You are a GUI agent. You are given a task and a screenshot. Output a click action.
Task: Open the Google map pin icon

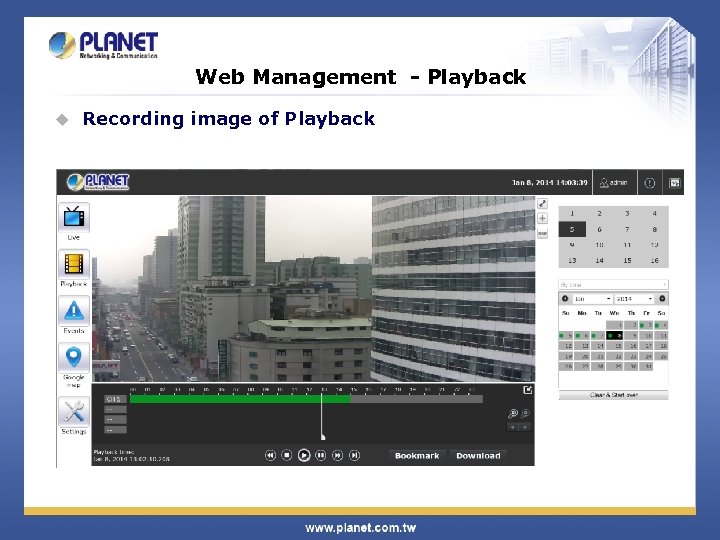click(74, 358)
